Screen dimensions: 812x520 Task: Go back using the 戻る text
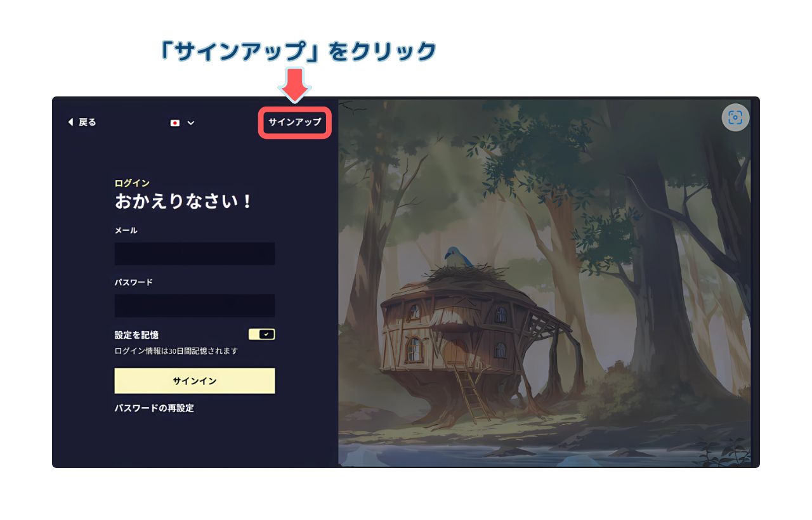tap(88, 122)
